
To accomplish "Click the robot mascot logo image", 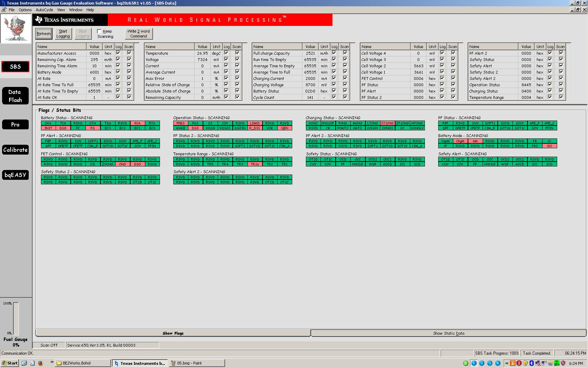I will (16, 29).
